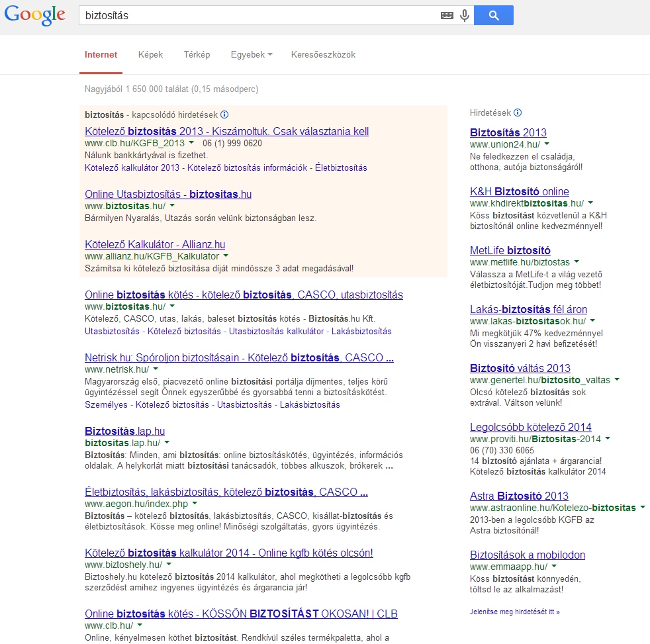Viewport: 650px width, 644px height.
Task: Open Kötelező biztosítás információk sitelink
Action: tap(247, 168)
